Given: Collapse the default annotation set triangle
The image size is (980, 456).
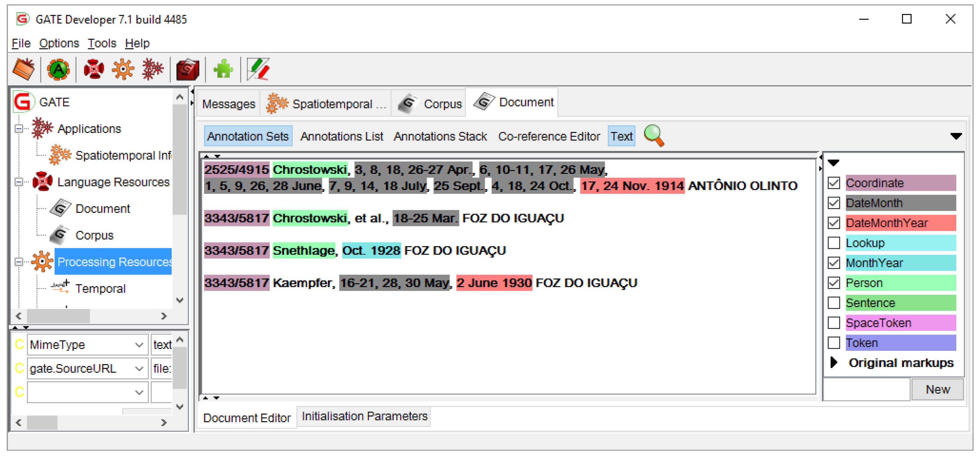Looking at the screenshot, I should (x=833, y=163).
